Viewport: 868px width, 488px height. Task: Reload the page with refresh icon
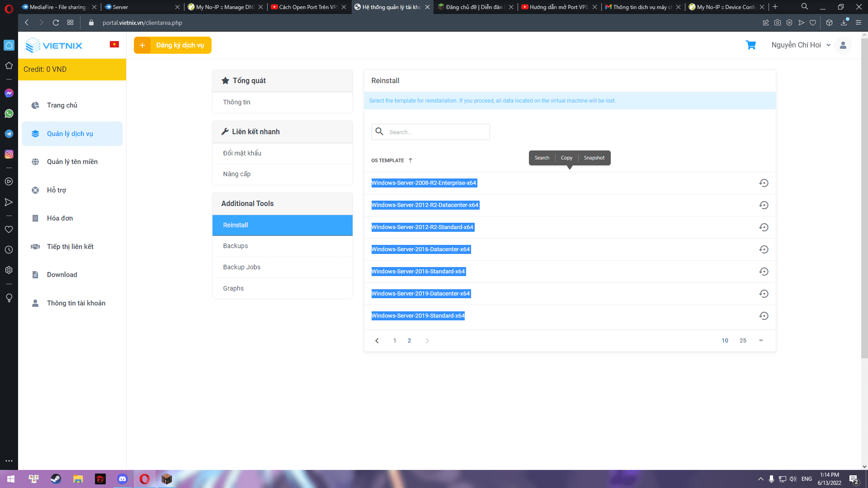(x=56, y=23)
